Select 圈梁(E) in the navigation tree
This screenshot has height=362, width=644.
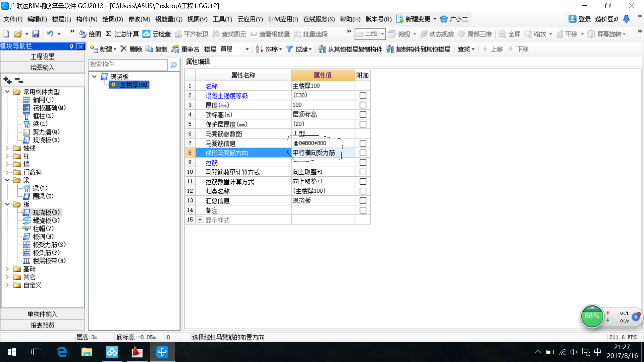39,196
